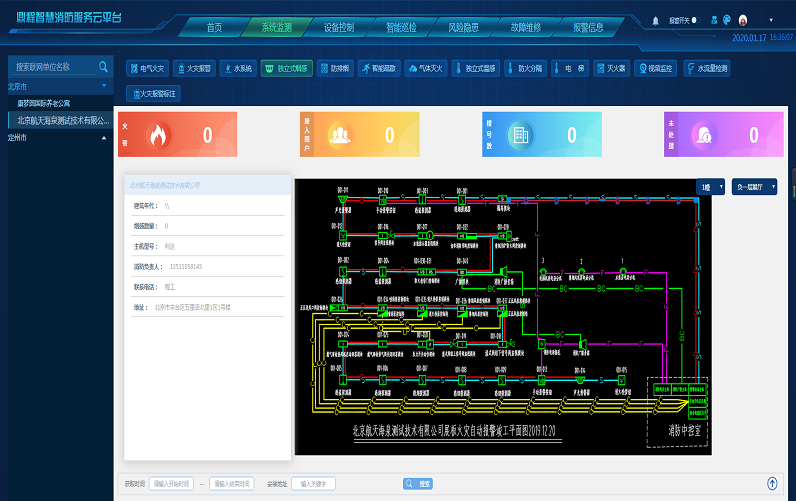Go to the 首页 home tab
Viewport: 796px width, 501px height.
pyautogui.click(x=214, y=27)
